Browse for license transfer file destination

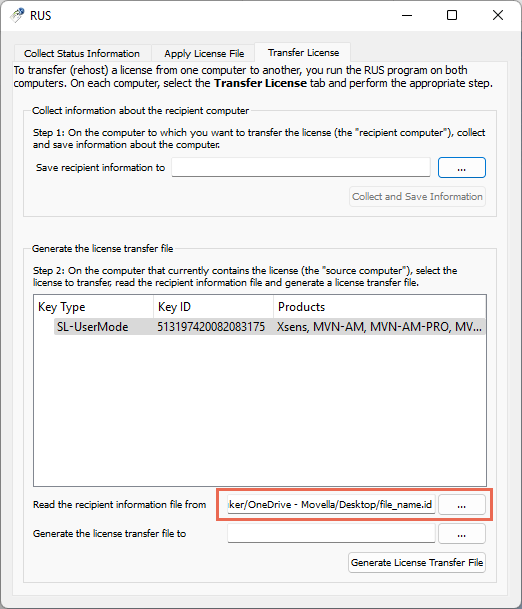(462, 534)
